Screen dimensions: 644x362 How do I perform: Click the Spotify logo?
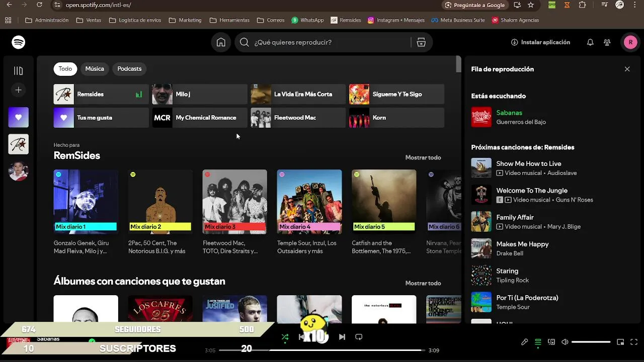coord(19,42)
